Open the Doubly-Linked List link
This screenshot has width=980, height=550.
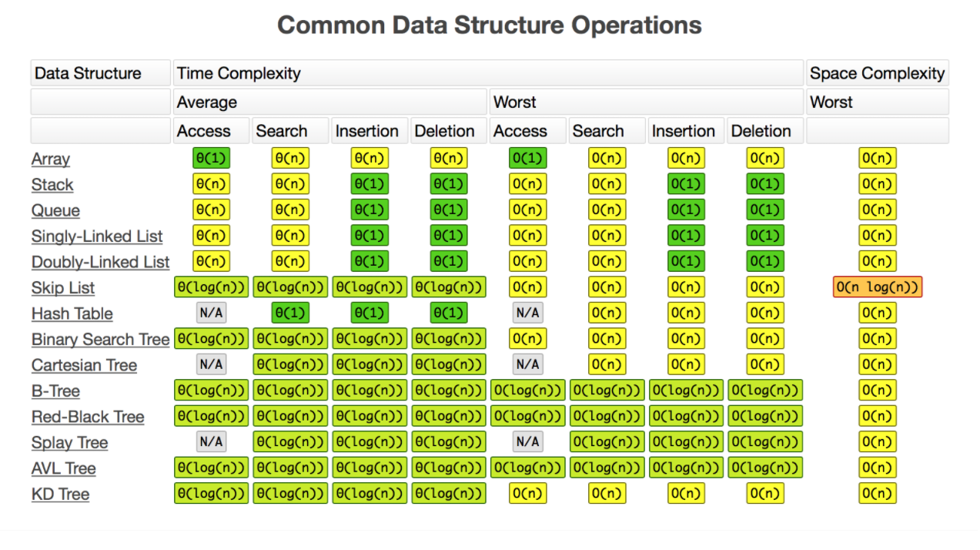point(100,263)
